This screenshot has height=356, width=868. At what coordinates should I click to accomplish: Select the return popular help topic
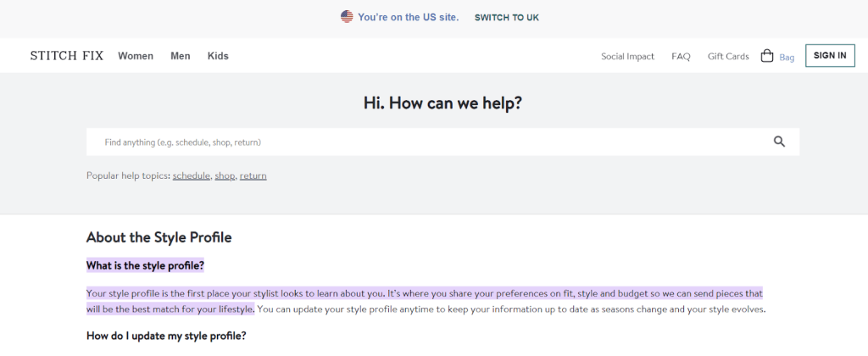click(253, 175)
